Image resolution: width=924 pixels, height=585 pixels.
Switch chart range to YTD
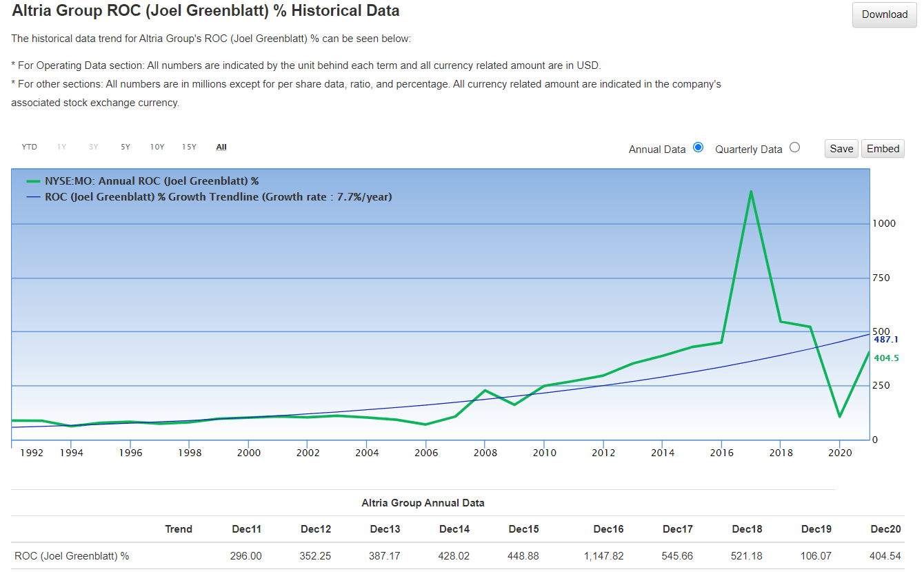coord(29,147)
